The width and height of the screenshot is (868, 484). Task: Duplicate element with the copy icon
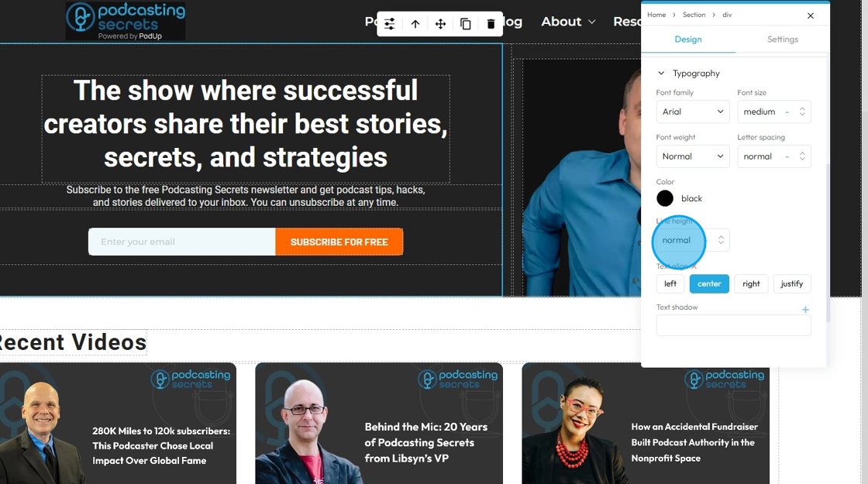tap(466, 24)
